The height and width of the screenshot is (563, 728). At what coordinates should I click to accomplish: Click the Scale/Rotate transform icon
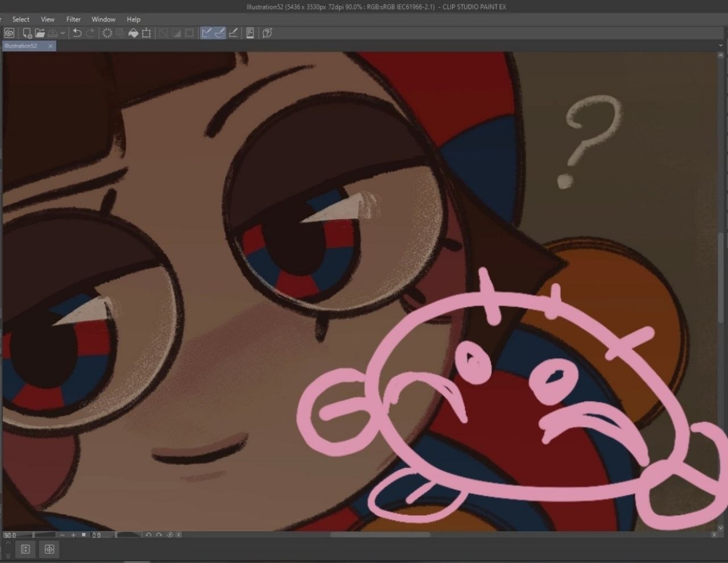(x=146, y=33)
